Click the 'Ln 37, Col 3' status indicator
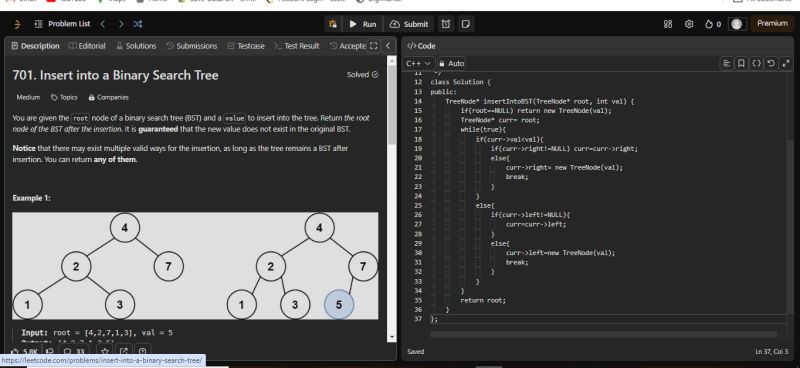The height and width of the screenshot is (368, 800). pyautogui.click(x=771, y=352)
